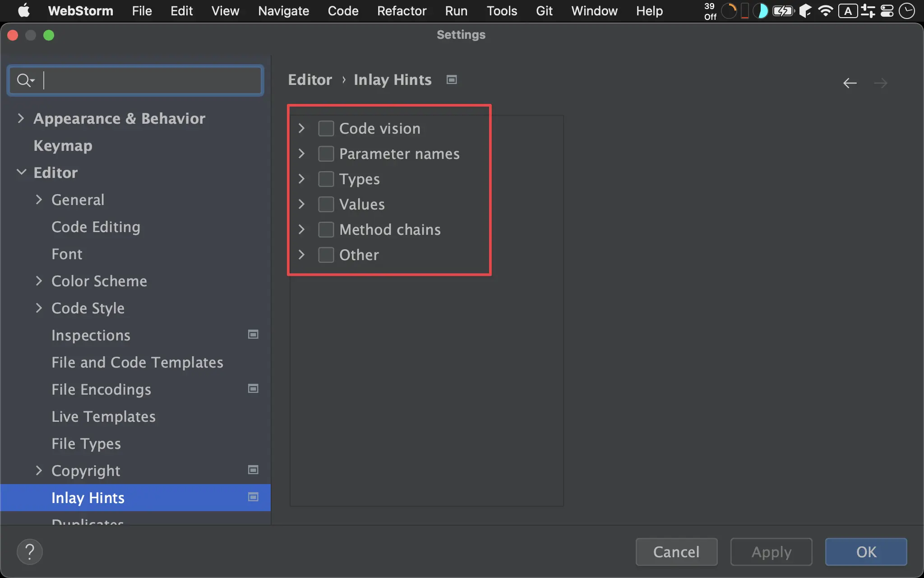Select Live Templates in settings tree
Screen dimensions: 924x578
tap(103, 416)
